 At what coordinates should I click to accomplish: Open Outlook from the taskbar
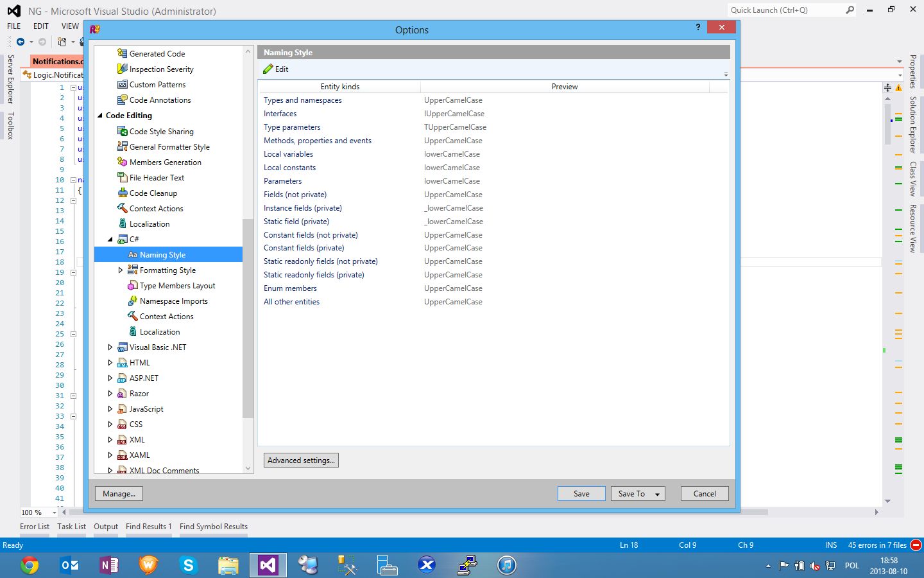pyautogui.click(x=69, y=565)
